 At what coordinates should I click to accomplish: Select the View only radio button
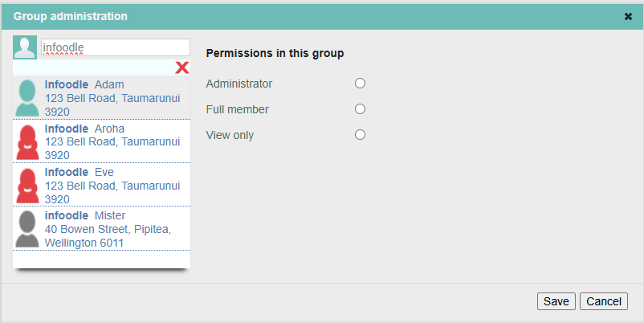coord(361,135)
